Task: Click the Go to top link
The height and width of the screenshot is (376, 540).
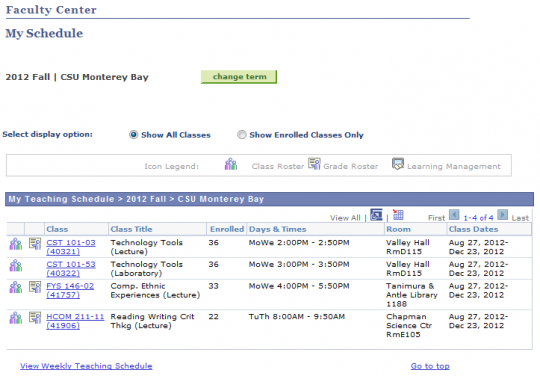Action: click(430, 366)
